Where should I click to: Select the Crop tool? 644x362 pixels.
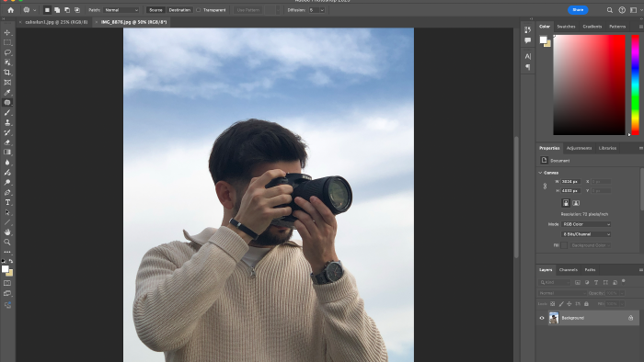7,73
